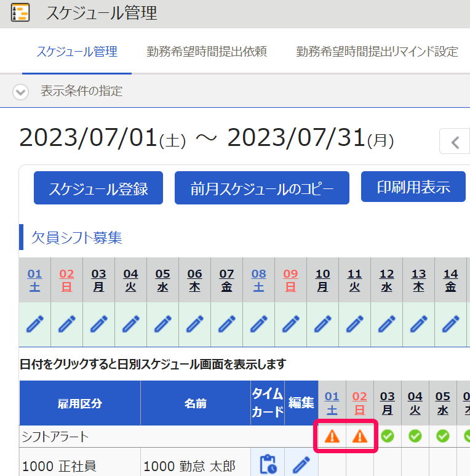Click shift alert warning icon for day 02
The image size is (470, 476).
pos(360,437)
